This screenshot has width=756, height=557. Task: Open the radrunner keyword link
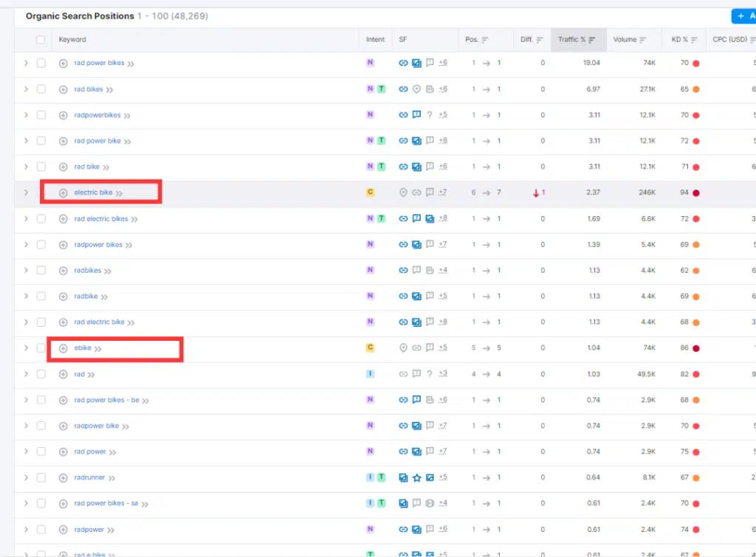(x=89, y=477)
